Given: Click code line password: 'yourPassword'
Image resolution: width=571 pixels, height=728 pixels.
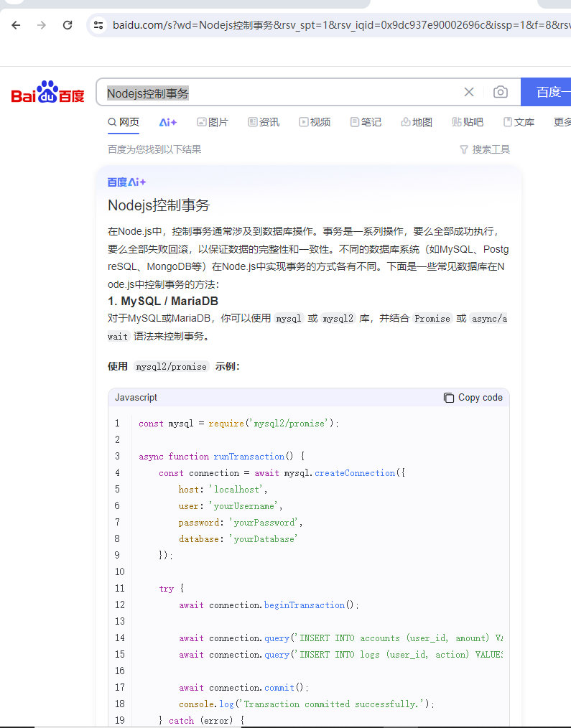Looking at the screenshot, I should [x=240, y=523].
